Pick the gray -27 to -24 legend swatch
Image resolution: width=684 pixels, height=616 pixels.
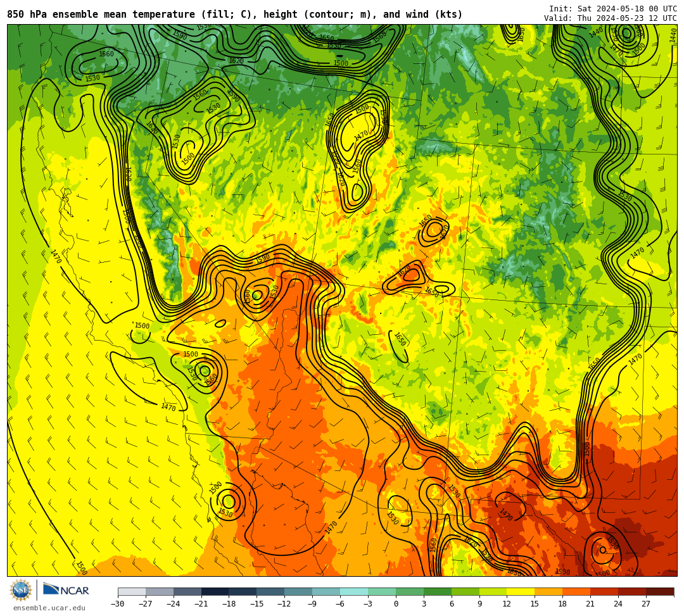tap(160, 591)
